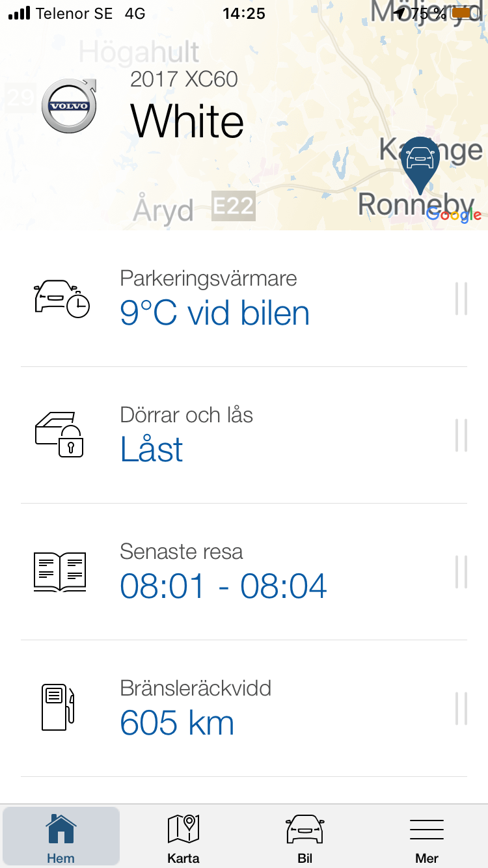The height and width of the screenshot is (868, 488).
Task: Open the 08:01 - 08:04 trip entry
Action: click(x=223, y=586)
